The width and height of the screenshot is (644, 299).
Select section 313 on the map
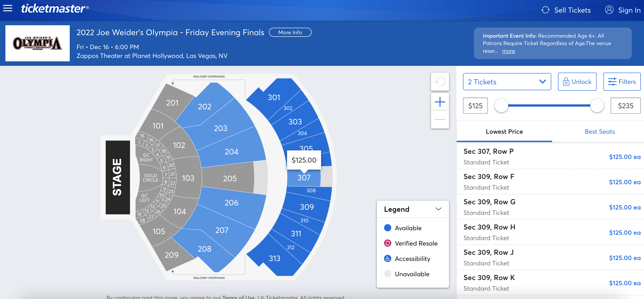click(x=274, y=258)
